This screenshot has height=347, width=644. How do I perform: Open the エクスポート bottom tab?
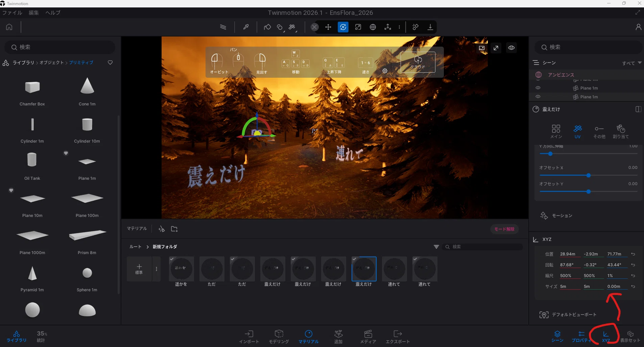398,337
